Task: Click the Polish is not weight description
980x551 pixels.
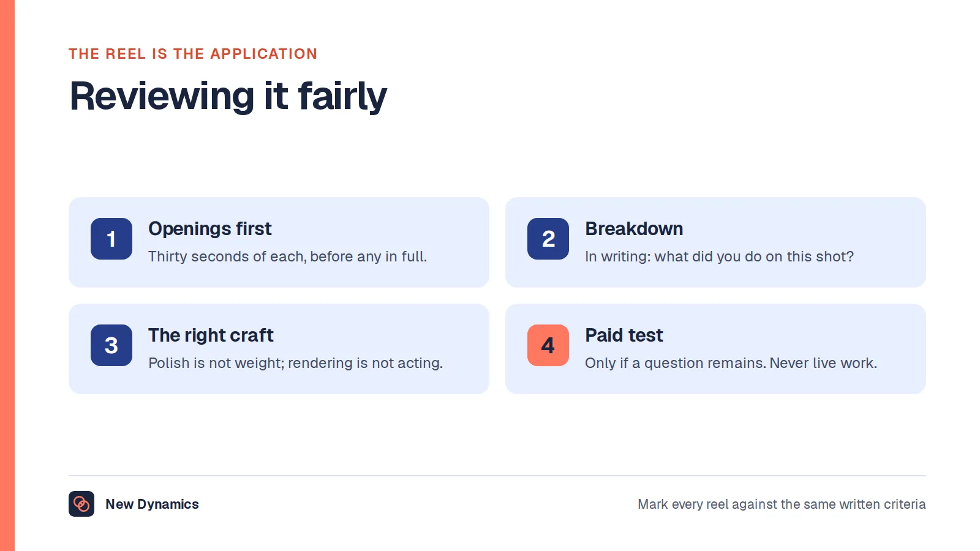Action: point(295,363)
